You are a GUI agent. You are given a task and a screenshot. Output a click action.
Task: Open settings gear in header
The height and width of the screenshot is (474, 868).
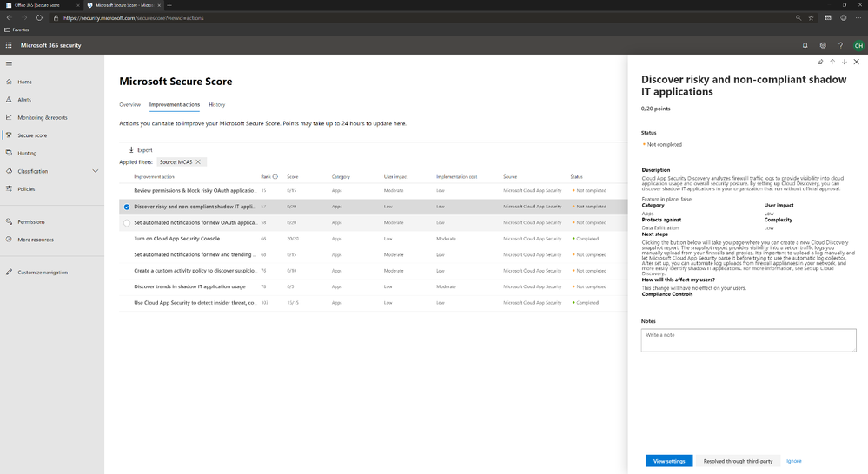823,45
